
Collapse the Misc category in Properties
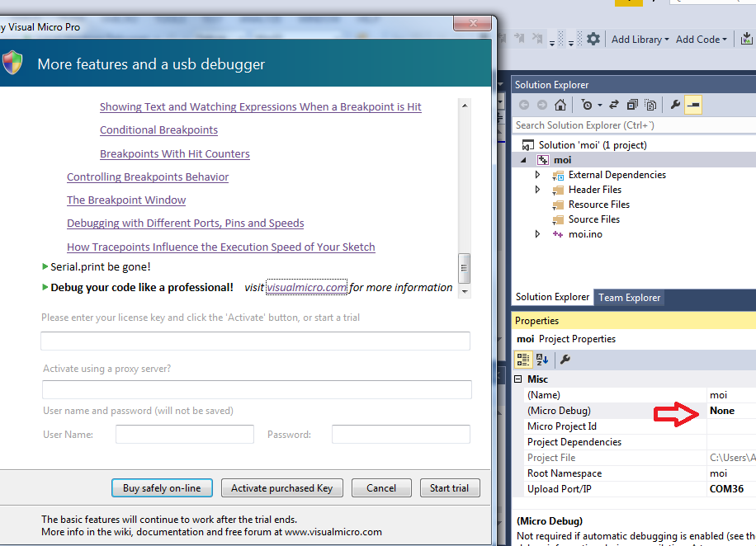(518, 379)
